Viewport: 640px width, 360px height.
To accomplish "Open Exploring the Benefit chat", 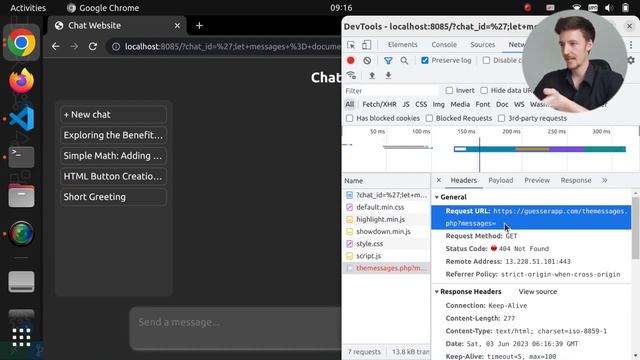I will 113,135.
